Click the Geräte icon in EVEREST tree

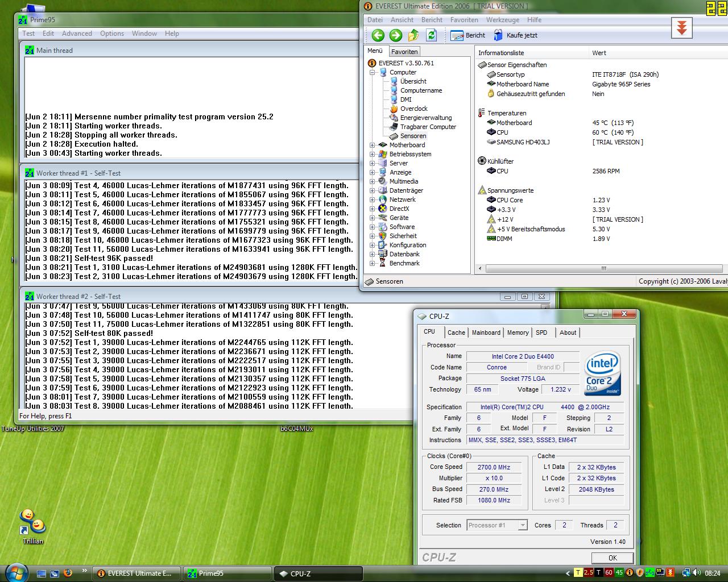tap(383, 218)
